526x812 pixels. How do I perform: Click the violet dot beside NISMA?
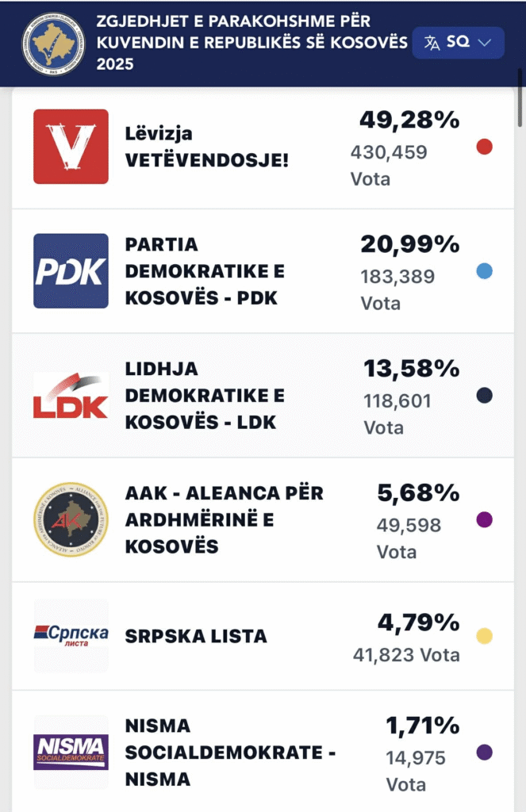pos(485,753)
